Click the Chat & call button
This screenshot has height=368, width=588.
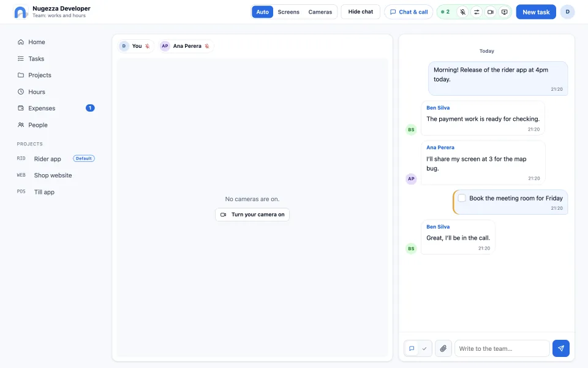tap(409, 12)
